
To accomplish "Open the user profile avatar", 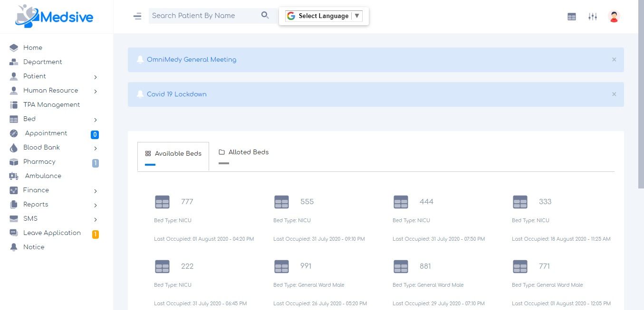I will click(614, 17).
